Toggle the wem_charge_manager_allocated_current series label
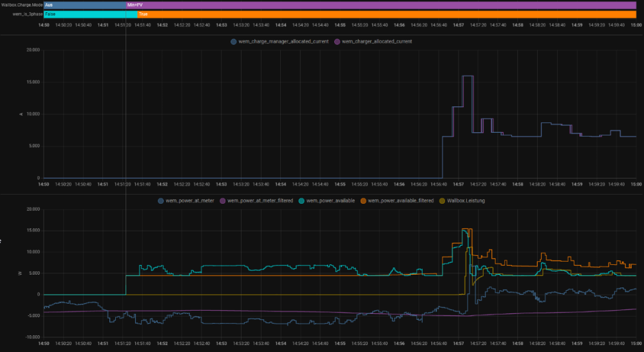Image resolution: width=644 pixels, height=352 pixels. pyautogui.click(x=283, y=41)
